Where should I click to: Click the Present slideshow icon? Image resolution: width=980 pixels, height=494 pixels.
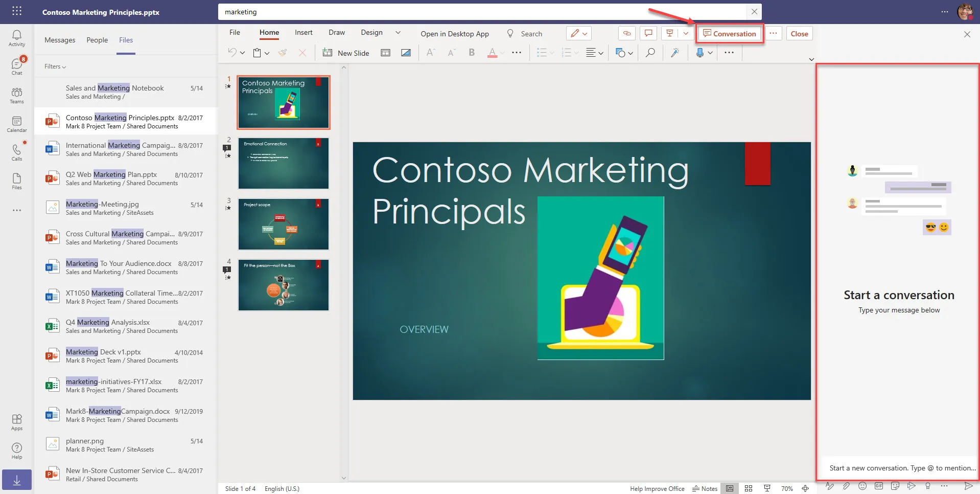tap(669, 33)
